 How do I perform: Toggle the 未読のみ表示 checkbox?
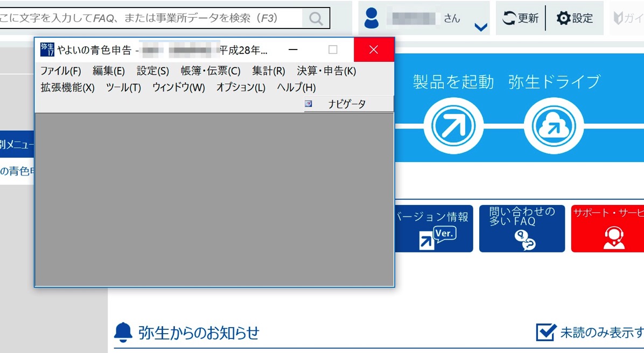[546, 332]
